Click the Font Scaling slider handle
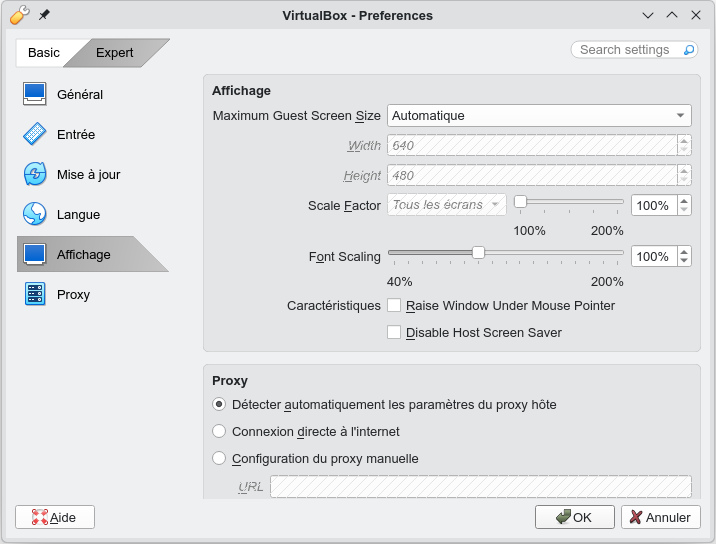This screenshot has height=544, width=716. pos(478,253)
